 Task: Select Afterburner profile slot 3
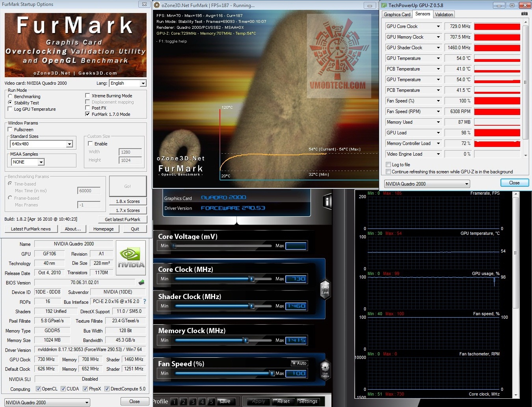(193, 402)
